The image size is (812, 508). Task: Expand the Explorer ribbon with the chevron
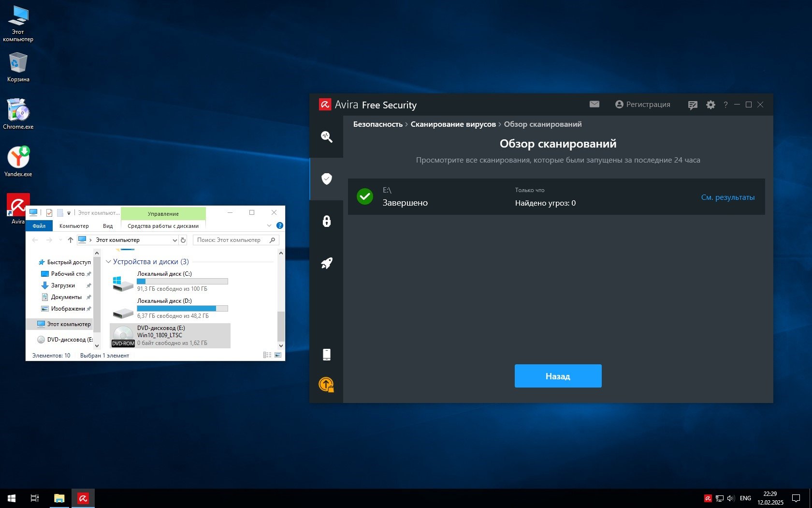tap(269, 225)
